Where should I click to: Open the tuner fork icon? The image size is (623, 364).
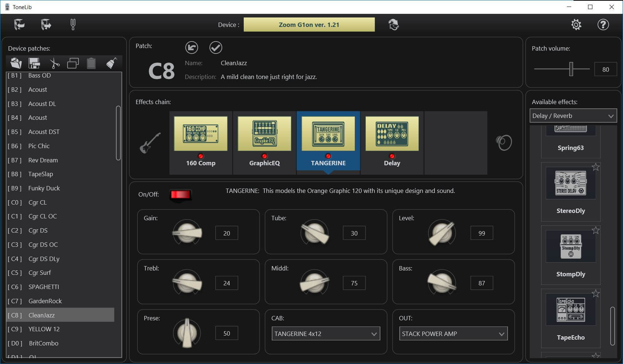point(73,24)
